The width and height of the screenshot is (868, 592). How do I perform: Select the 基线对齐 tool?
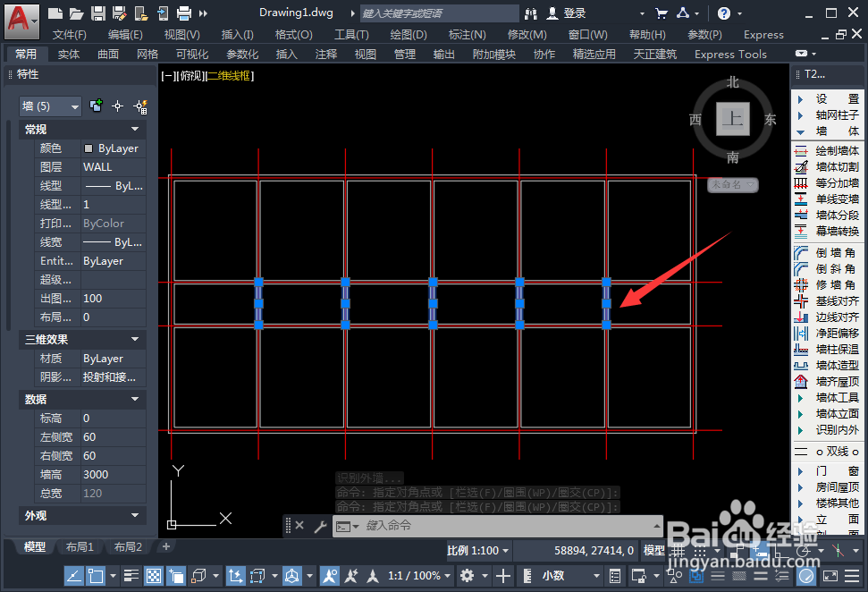pos(828,300)
